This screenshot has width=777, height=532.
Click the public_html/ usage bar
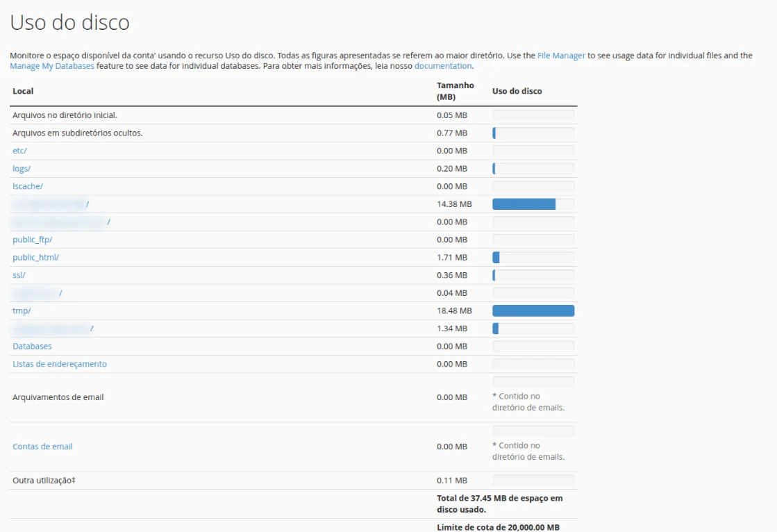pyautogui.click(x=533, y=258)
